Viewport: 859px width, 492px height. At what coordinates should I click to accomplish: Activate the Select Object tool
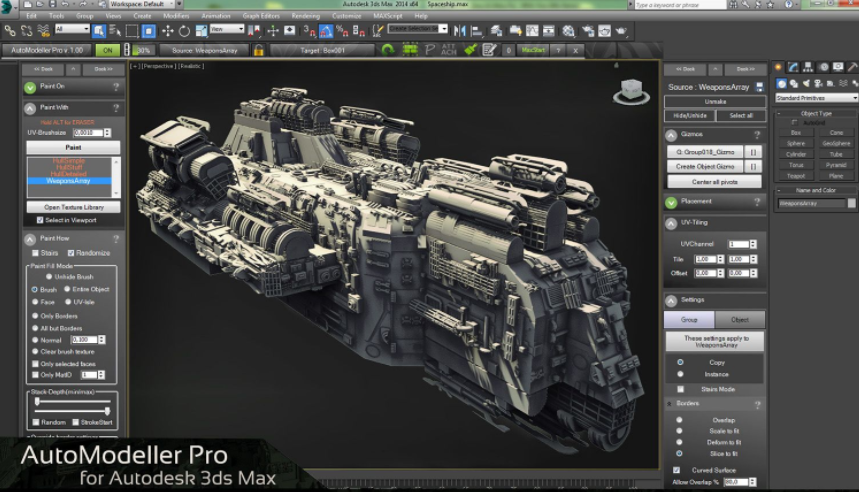[x=99, y=31]
